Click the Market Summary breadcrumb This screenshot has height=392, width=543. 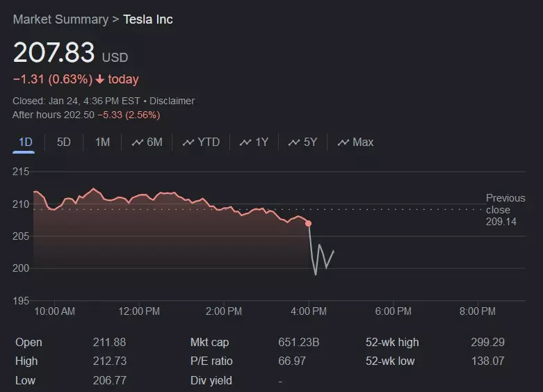tap(60, 19)
